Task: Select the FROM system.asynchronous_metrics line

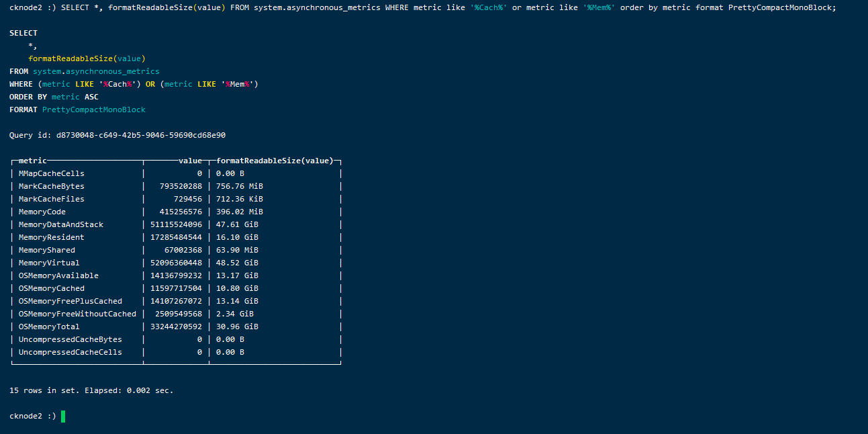Action: [85, 71]
